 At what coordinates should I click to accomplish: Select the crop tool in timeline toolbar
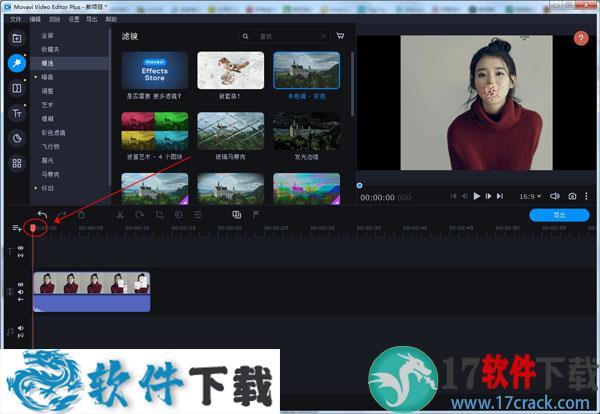pos(159,214)
